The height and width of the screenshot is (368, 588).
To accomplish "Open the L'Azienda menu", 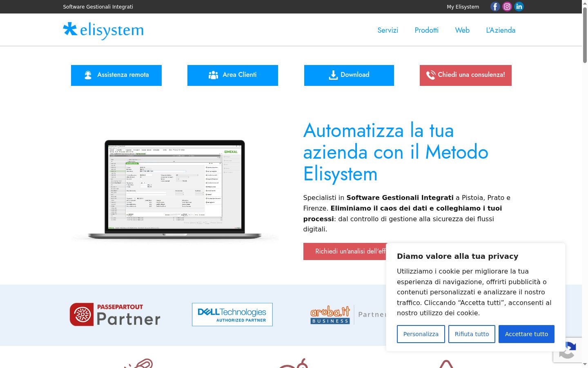I will coord(501,30).
